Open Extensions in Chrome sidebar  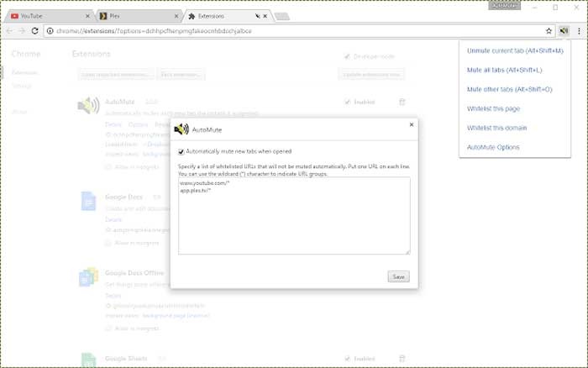(x=24, y=72)
